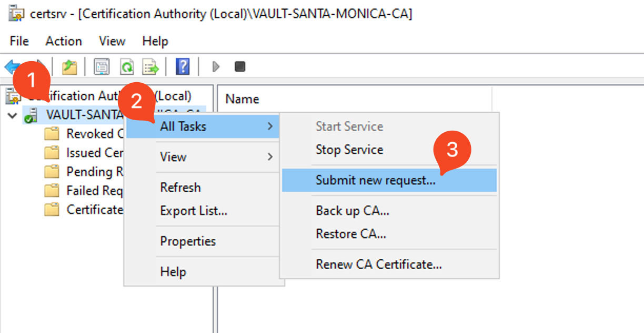Select Back up CA... option

[x=353, y=211]
